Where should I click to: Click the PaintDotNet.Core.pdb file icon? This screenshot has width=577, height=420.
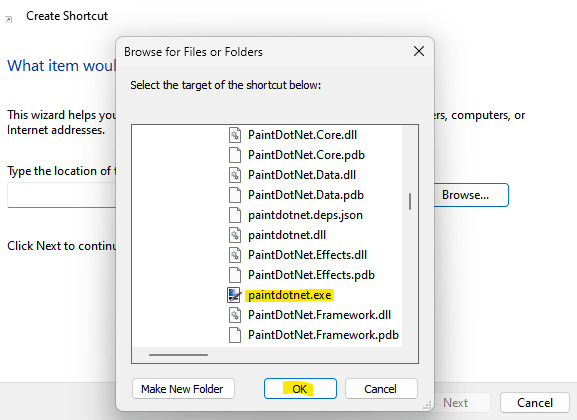[235, 155]
